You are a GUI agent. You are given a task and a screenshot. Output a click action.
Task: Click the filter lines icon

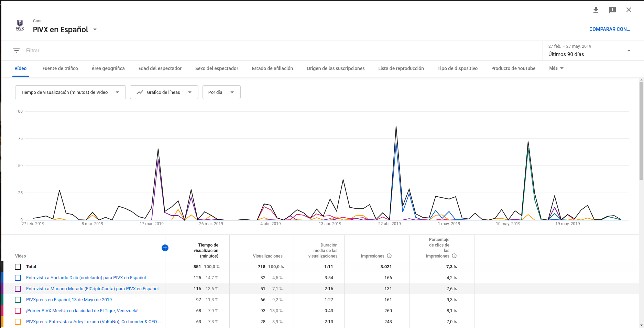point(17,51)
